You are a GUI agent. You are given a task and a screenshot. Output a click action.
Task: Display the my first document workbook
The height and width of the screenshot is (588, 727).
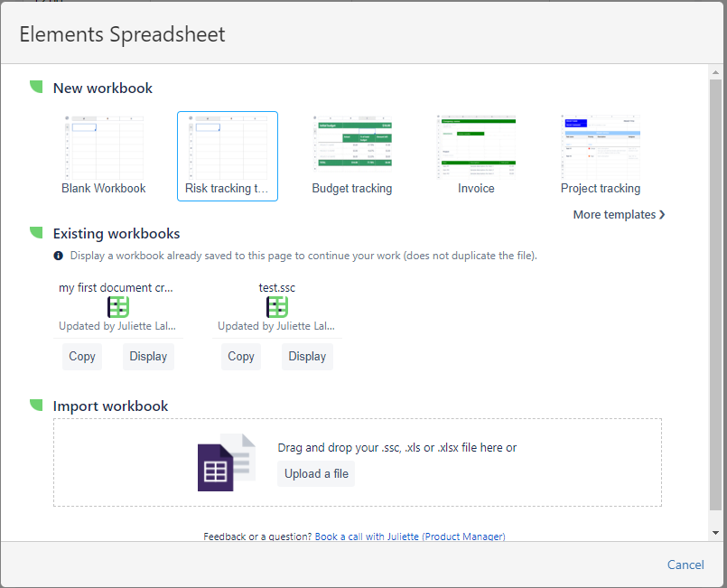(x=148, y=357)
